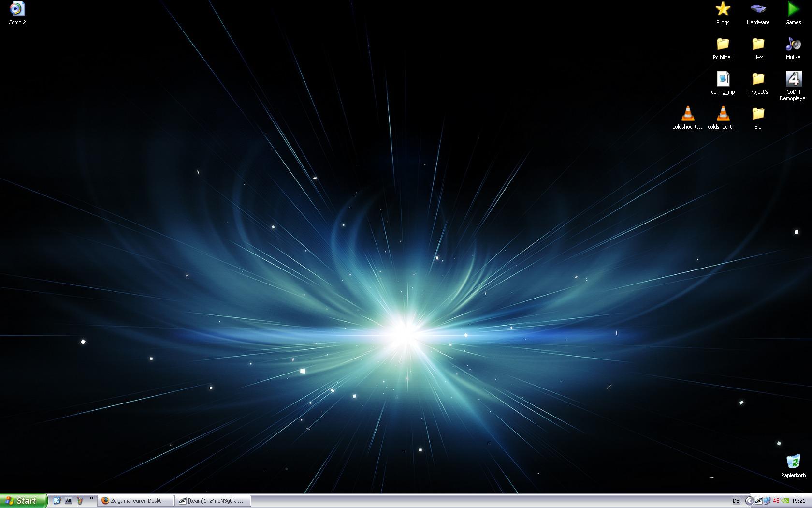Open the Hardware desktop icon
Viewport: 812px width, 508px height.
pos(758,14)
